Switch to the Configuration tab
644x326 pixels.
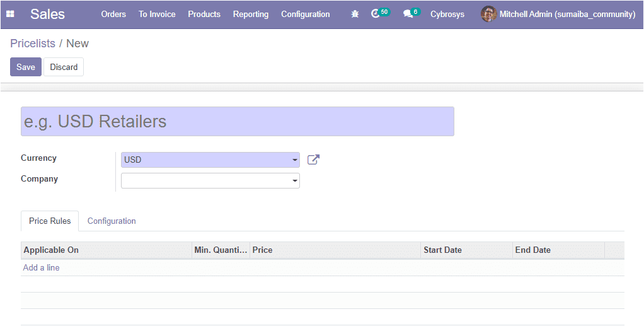coord(112,221)
